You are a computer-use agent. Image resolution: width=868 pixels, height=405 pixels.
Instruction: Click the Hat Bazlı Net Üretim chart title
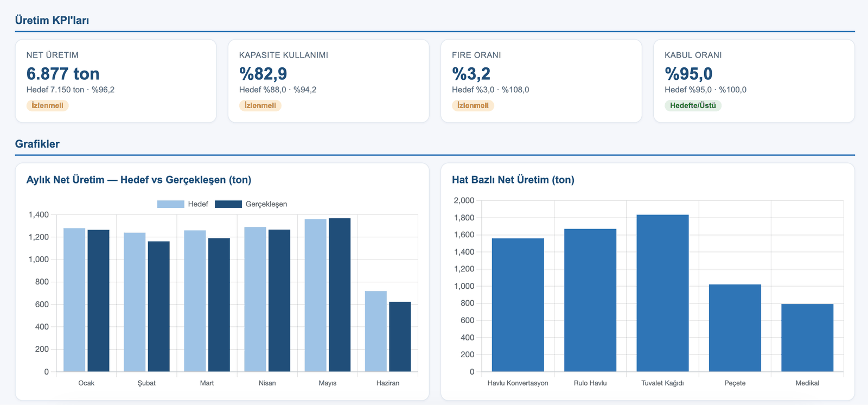click(x=513, y=180)
